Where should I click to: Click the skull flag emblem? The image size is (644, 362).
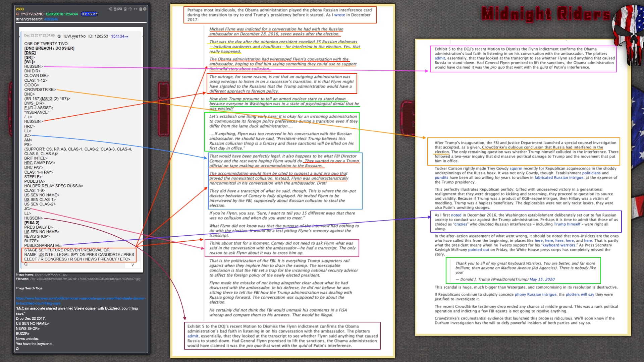click(x=628, y=35)
